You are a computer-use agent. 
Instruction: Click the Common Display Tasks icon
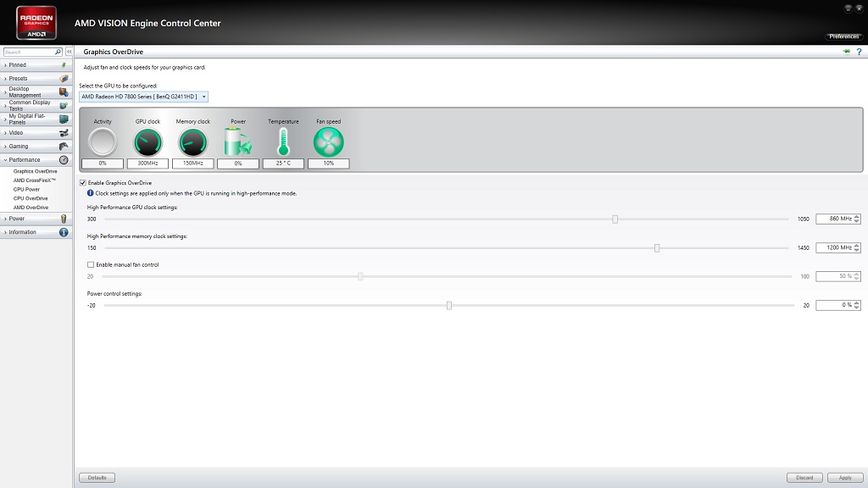[64, 106]
